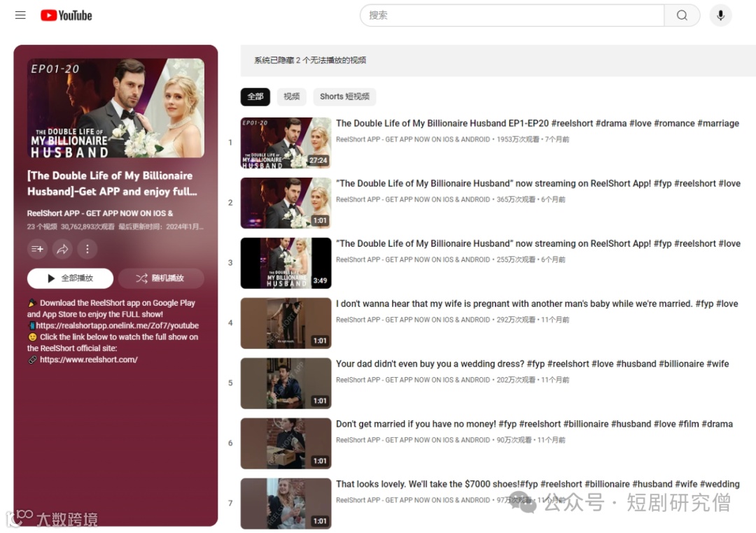756x533 pixels.
Task: Open 'Your dad didn't even buy you a wedding dress?' video
Action: click(x=532, y=364)
